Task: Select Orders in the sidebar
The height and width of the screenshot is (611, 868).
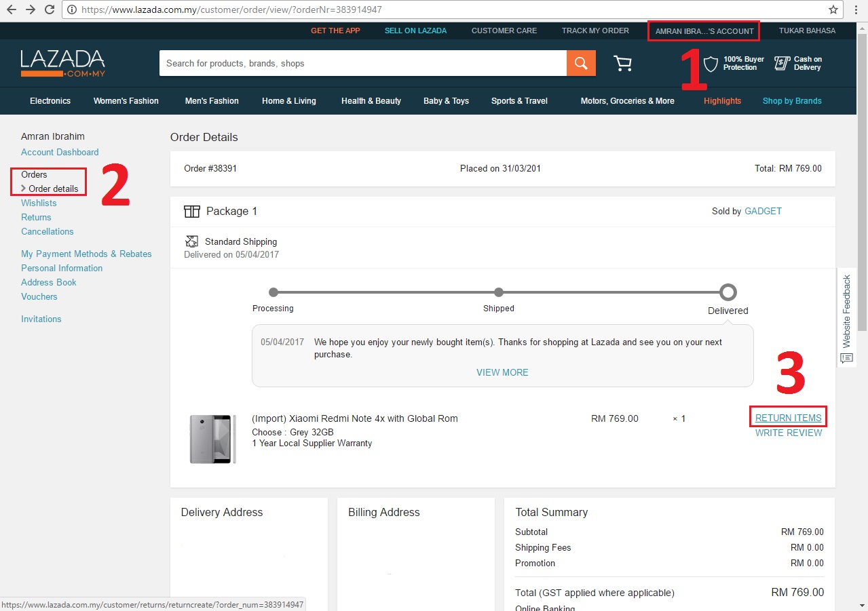Action: coord(34,174)
